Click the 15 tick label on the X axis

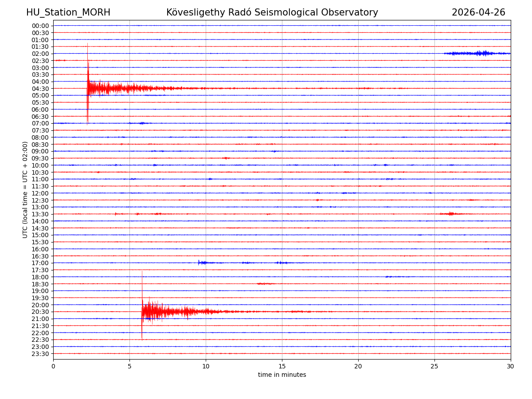pos(282,366)
